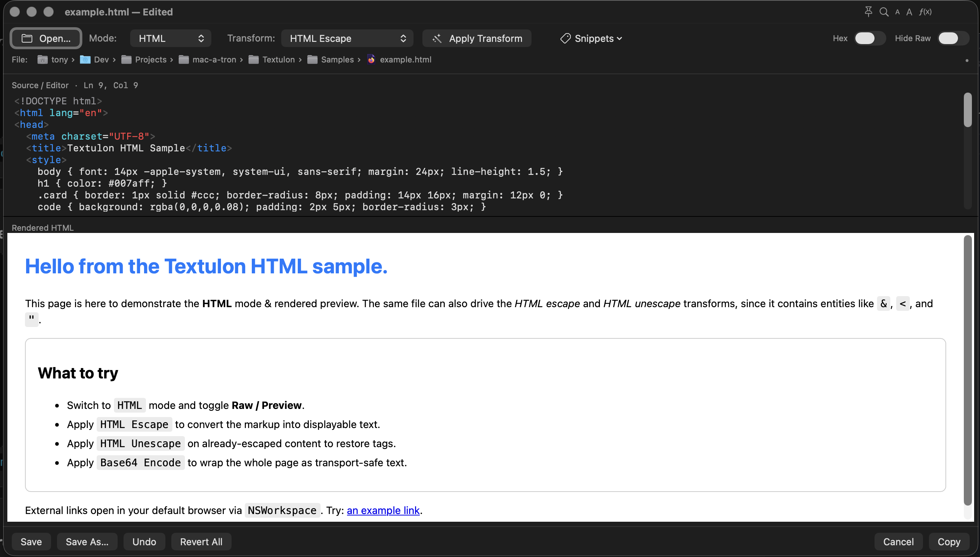Click the Undo button
980x557 pixels.
click(x=144, y=542)
